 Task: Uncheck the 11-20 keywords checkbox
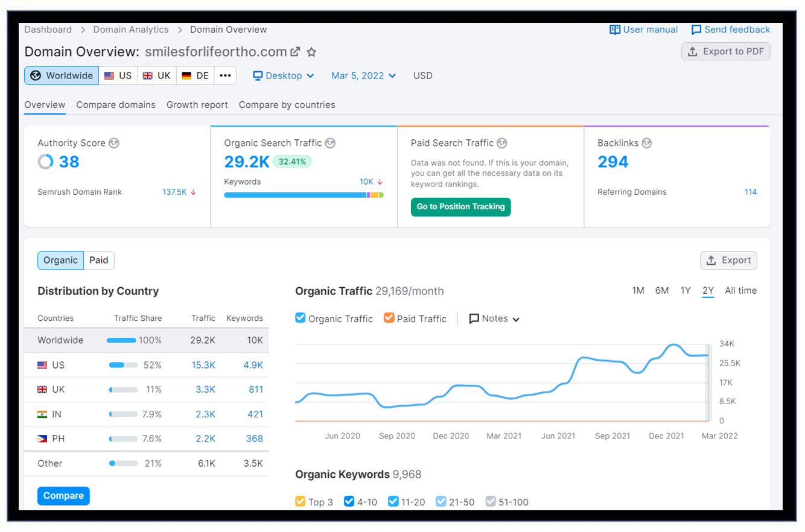coord(393,502)
